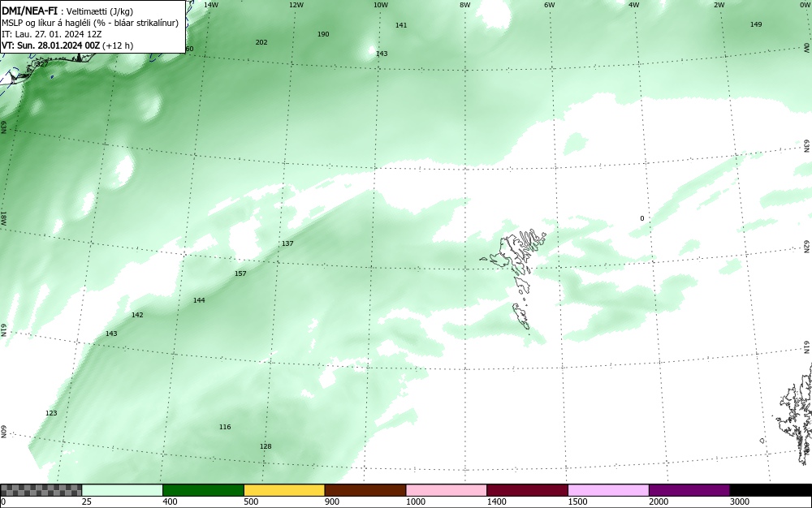Click the legend threshold '1500'
Screen dimensions: 812x508
tap(577, 502)
